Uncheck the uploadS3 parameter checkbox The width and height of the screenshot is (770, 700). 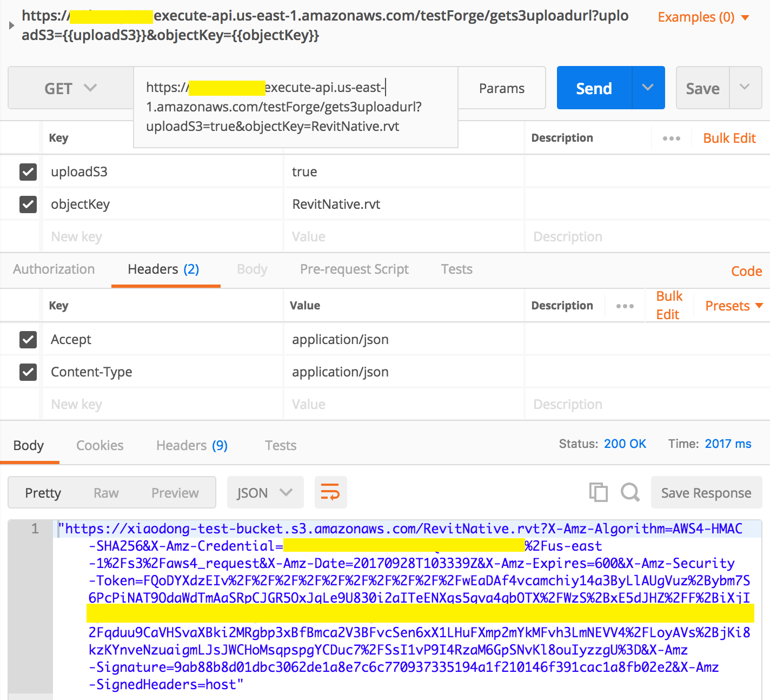(28, 172)
